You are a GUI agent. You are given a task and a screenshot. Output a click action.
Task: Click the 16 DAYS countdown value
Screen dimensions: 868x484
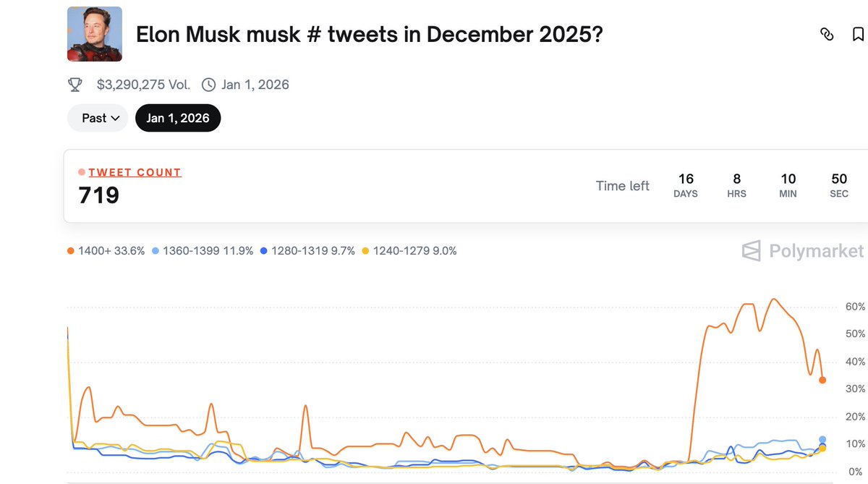686,185
